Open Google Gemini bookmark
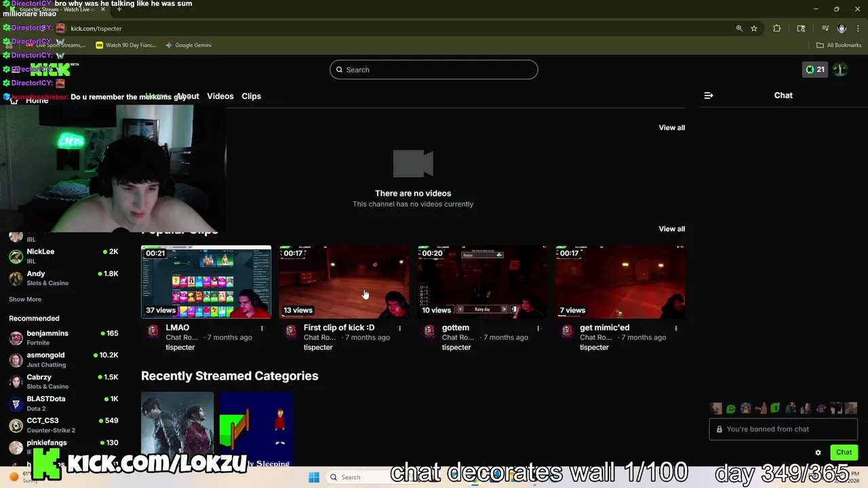Image resolution: width=868 pixels, height=488 pixels. point(189,45)
